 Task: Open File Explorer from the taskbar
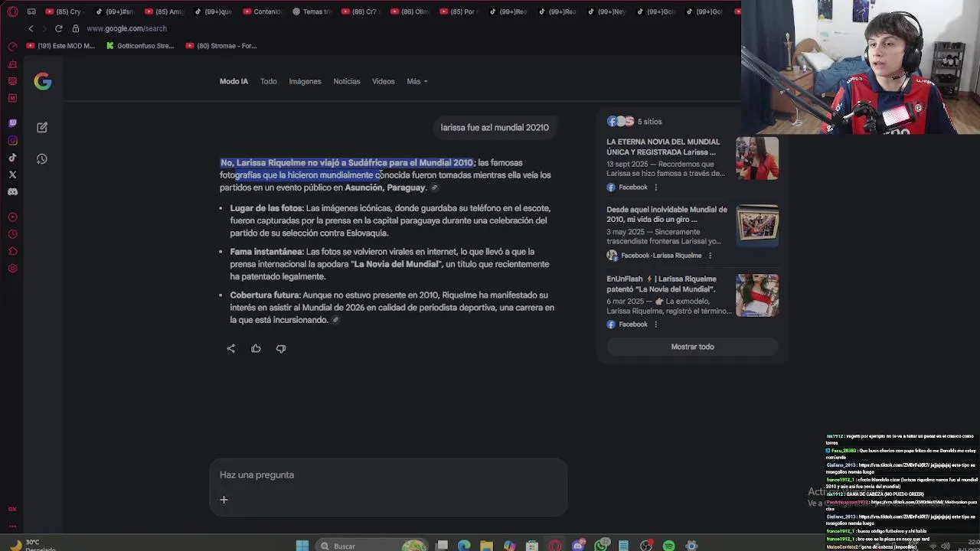[486, 546]
